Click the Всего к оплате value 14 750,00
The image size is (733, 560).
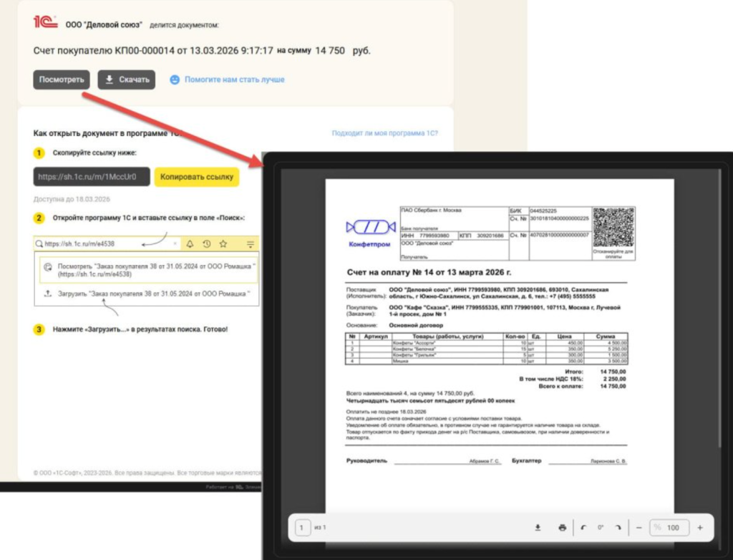point(613,387)
